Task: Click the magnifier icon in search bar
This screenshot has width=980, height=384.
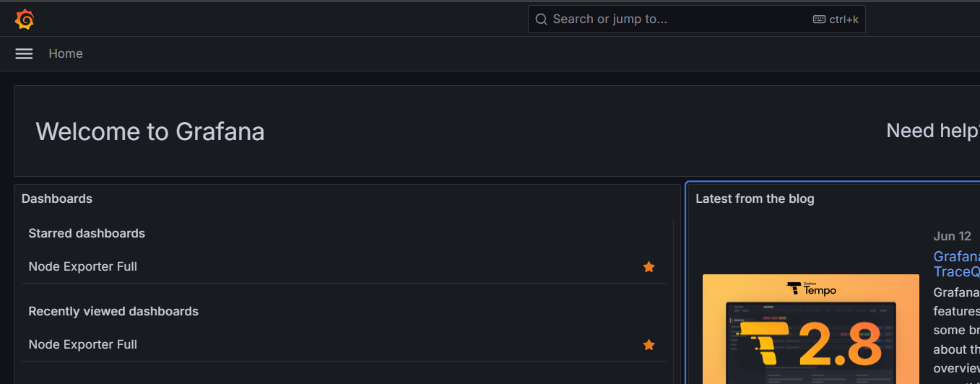Action: pos(542,19)
